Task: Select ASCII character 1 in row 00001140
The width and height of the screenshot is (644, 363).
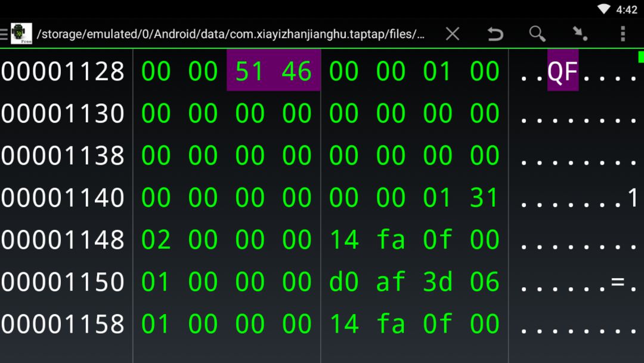Action: pos(633,198)
